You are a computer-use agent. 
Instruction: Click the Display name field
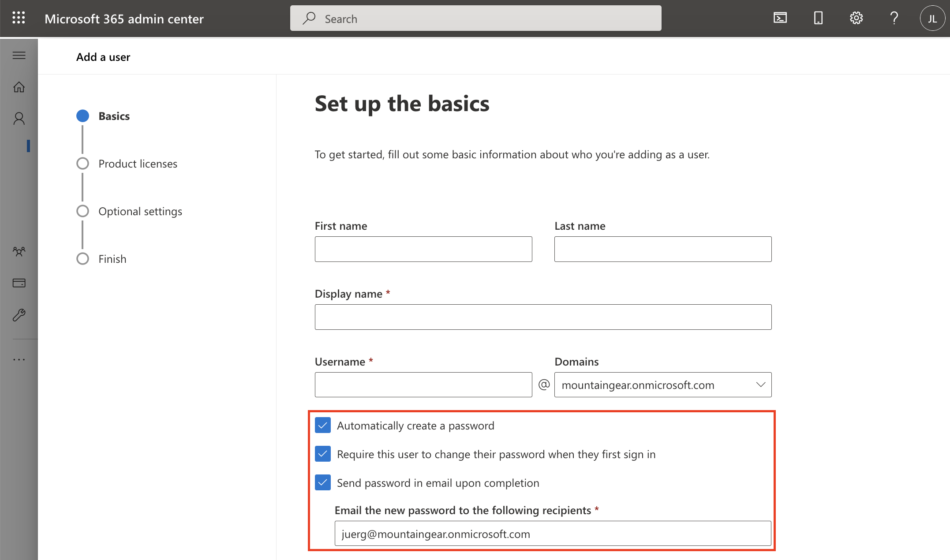[x=543, y=317]
